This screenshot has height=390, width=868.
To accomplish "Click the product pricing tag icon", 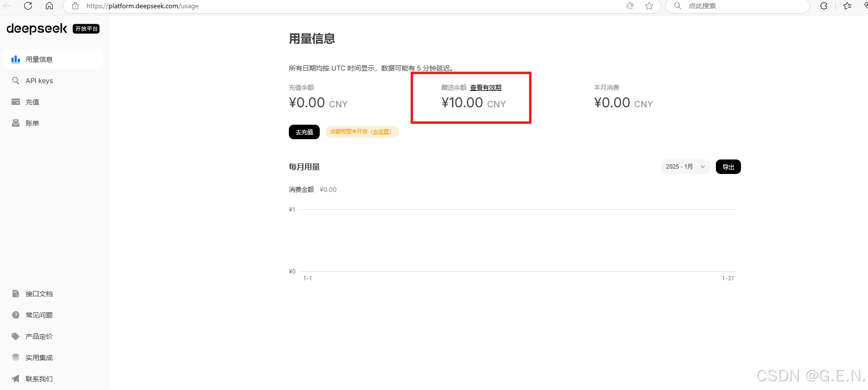I will pyautogui.click(x=15, y=336).
